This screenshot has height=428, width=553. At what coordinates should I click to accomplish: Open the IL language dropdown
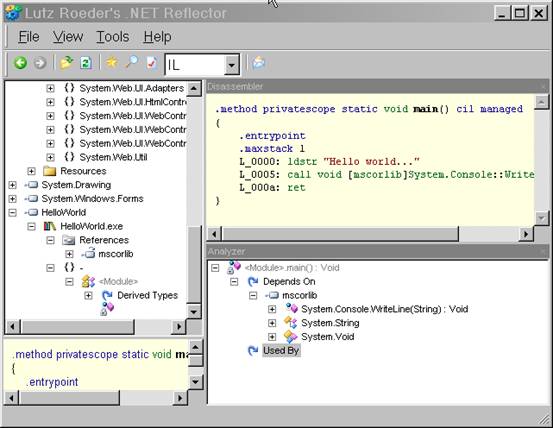[x=231, y=65]
